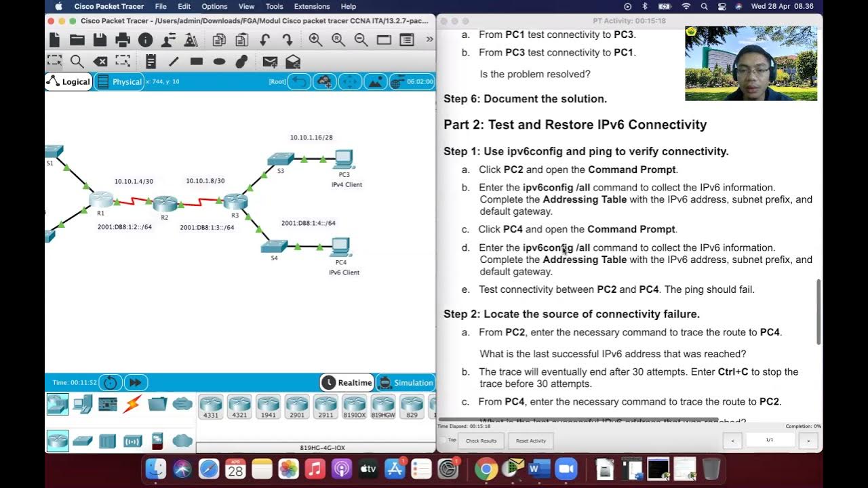
Task: Click the instructions vertical scrollbar
Action: coord(818,312)
